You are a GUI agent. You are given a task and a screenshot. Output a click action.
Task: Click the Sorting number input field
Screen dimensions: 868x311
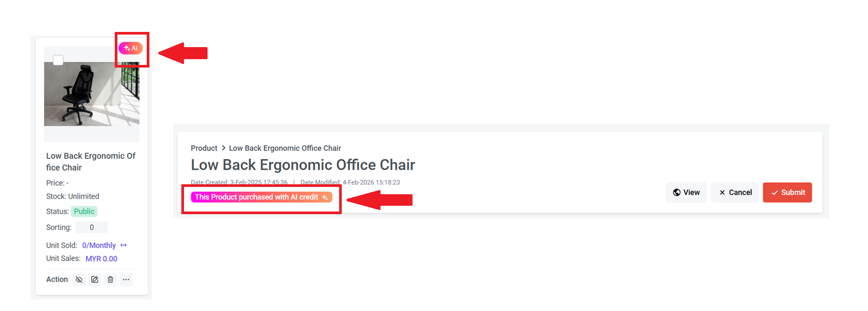click(92, 227)
